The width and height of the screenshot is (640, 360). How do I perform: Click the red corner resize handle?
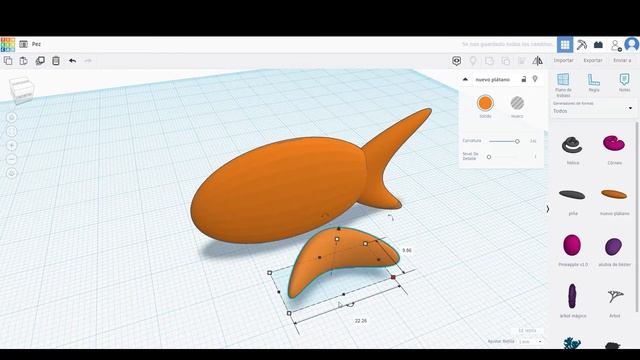[x=393, y=277]
